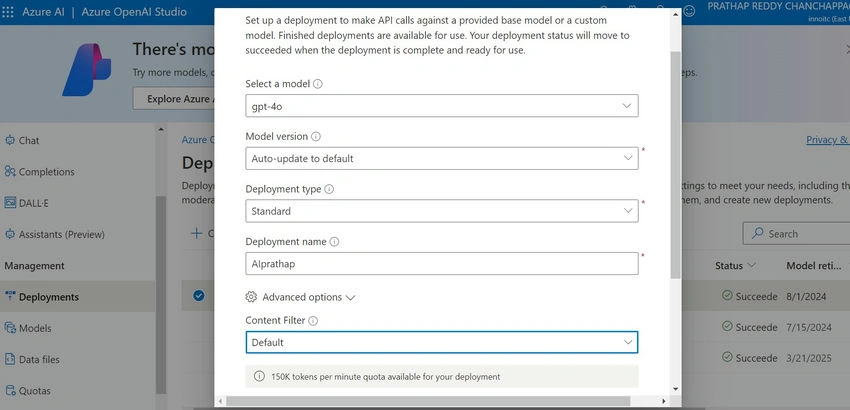Viewport: 850px width, 410px height.
Task: Click the Azure AI header link
Action: click(44, 11)
